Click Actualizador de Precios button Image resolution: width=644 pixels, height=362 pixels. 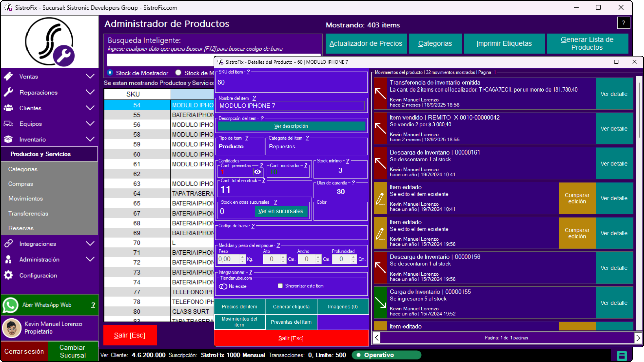pyautogui.click(x=366, y=44)
